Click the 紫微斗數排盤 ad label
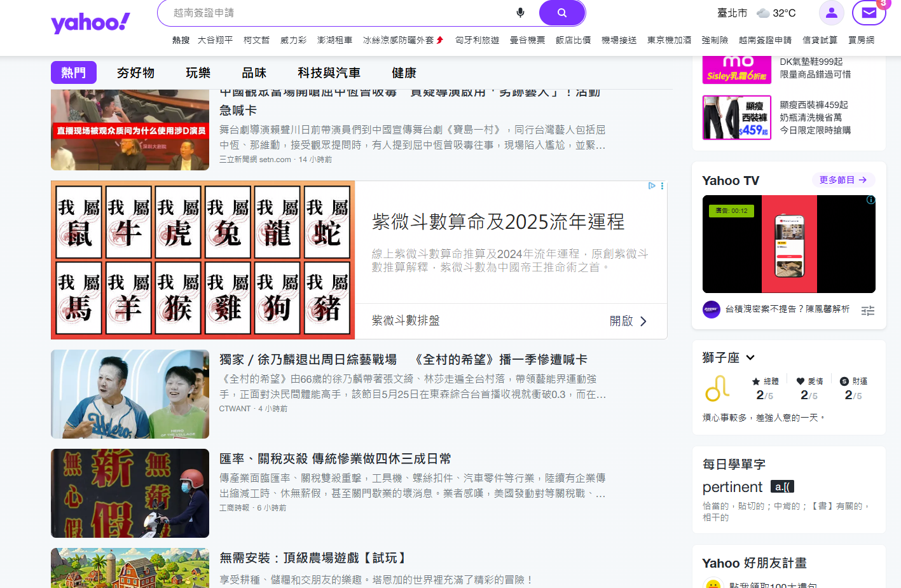This screenshot has width=901, height=588. (x=406, y=321)
